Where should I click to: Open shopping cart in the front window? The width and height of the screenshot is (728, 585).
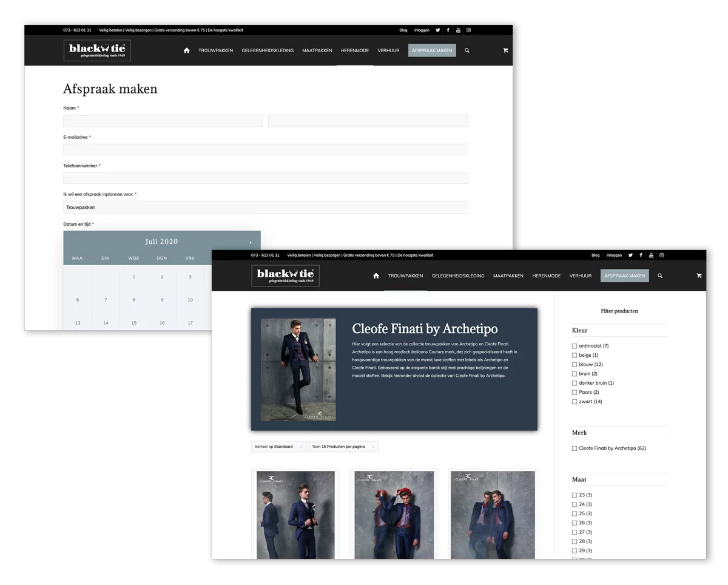pyautogui.click(x=699, y=276)
